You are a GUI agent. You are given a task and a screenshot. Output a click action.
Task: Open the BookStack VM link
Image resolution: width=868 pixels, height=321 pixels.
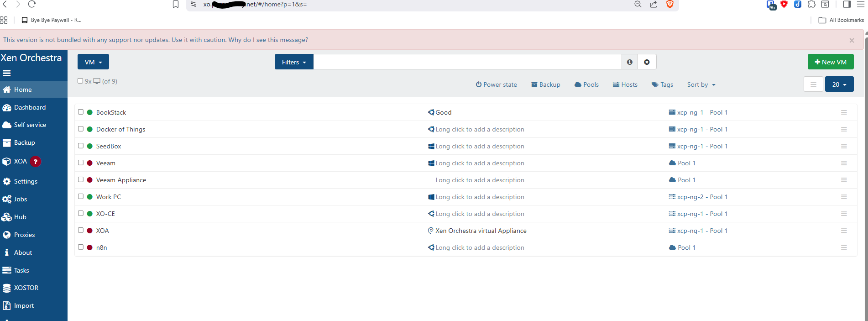click(x=111, y=112)
